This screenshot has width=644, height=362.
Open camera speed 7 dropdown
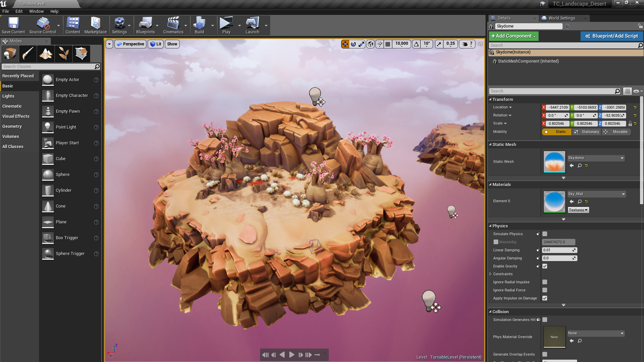pos(468,44)
